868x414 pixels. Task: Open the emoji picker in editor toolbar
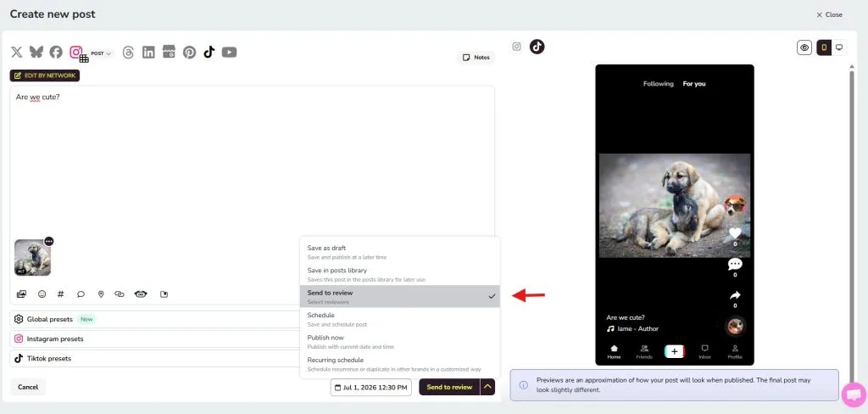tap(42, 294)
